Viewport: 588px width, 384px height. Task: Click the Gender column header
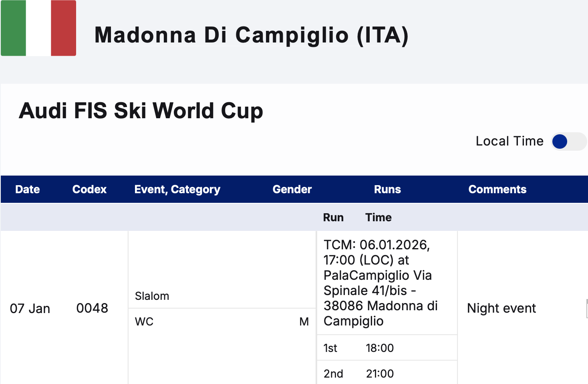[292, 190]
